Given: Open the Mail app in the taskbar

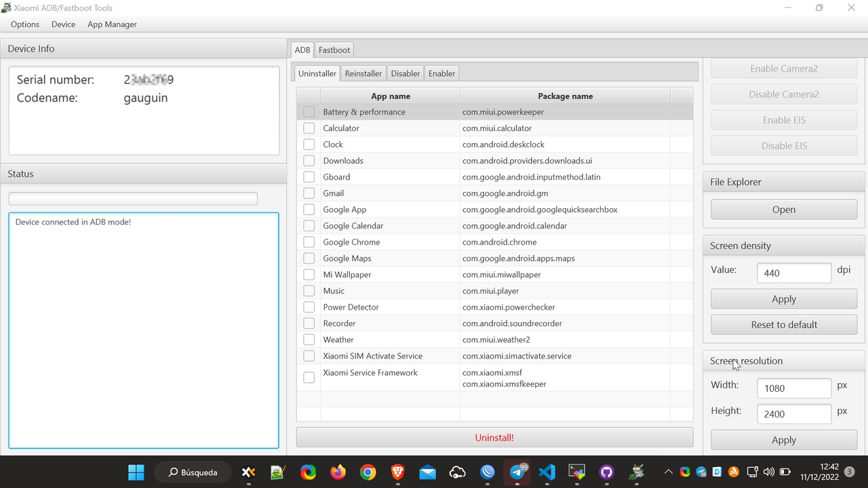Looking at the screenshot, I should [x=427, y=472].
